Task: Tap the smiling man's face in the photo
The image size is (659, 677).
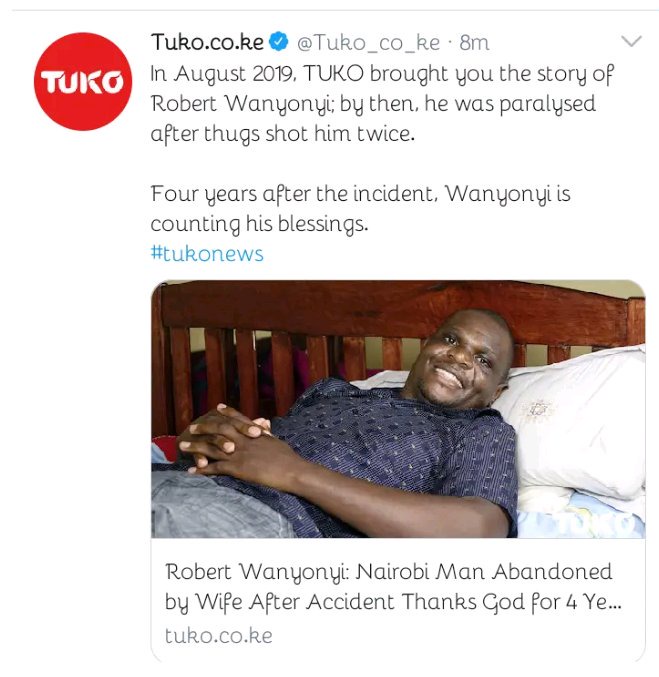Action: coord(458,356)
